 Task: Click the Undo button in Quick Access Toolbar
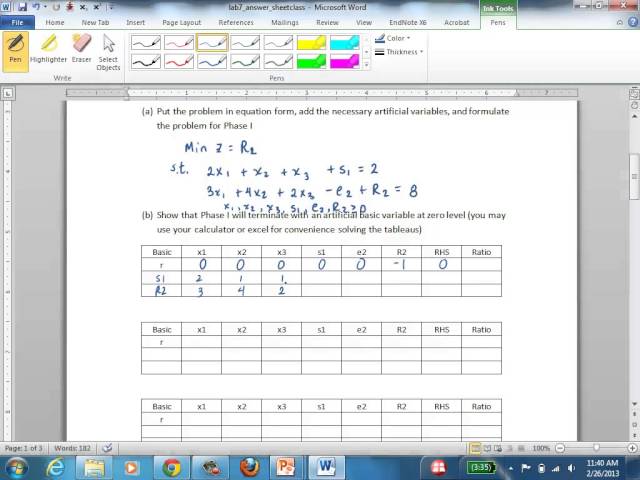pos(37,7)
